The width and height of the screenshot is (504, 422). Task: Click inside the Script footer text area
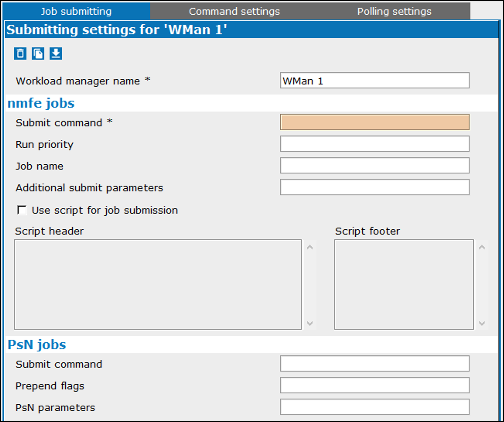(x=404, y=284)
